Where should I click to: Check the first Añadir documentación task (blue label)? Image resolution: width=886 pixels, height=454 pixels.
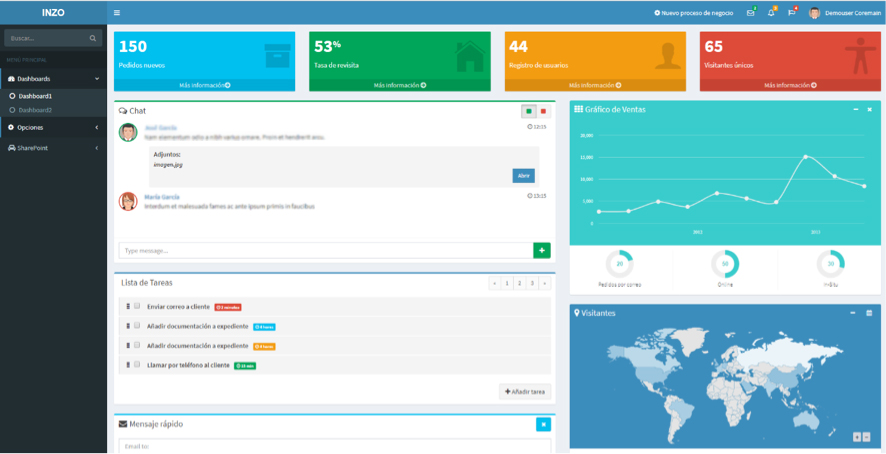point(137,326)
